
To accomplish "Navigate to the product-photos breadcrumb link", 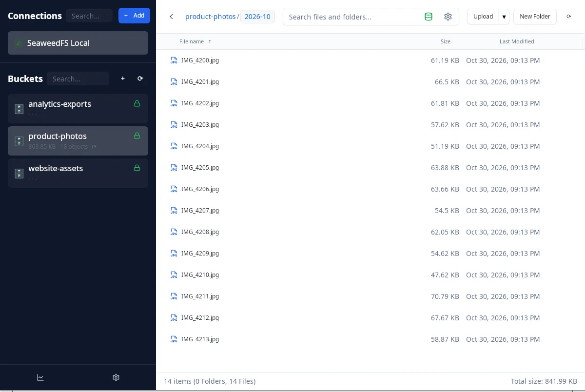I will pos(211,17).
